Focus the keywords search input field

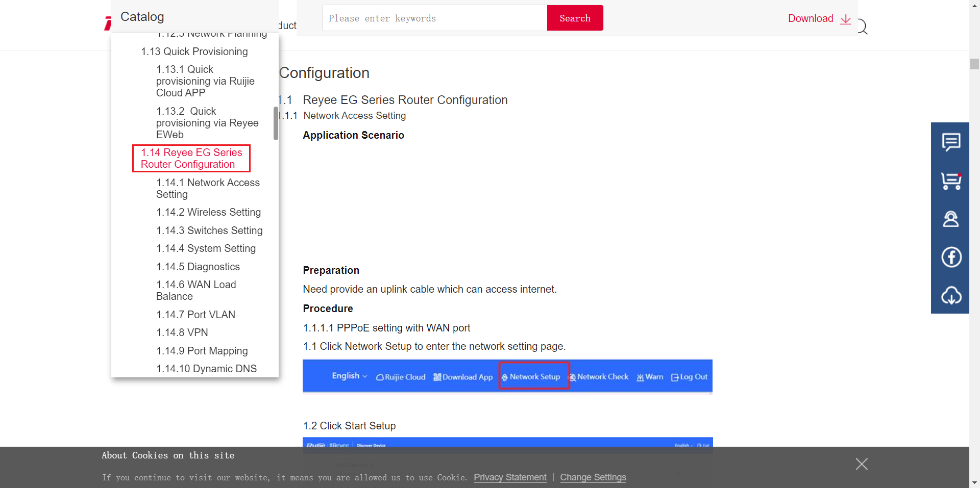[x=435, y=18]
